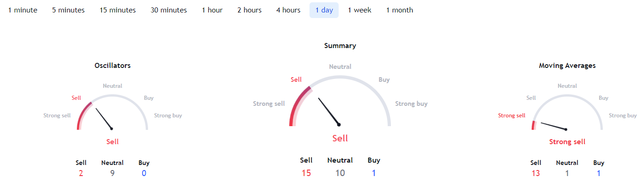The image size is (644, 195).
Task: Click Strong buy label on Summary gauge
Action: coord(411,104)
